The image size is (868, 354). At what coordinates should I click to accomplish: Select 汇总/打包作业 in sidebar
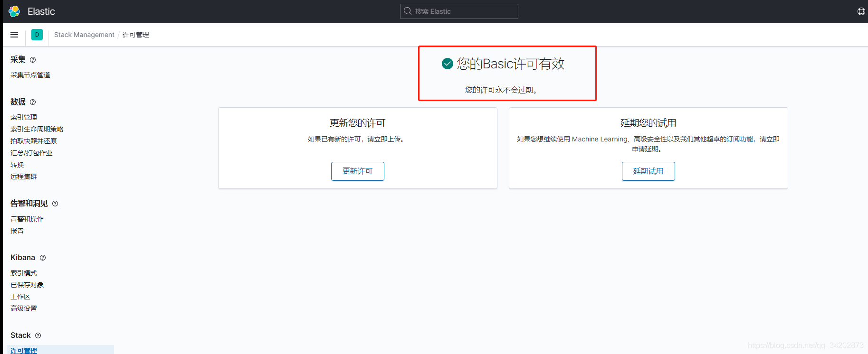pos(31,153)
